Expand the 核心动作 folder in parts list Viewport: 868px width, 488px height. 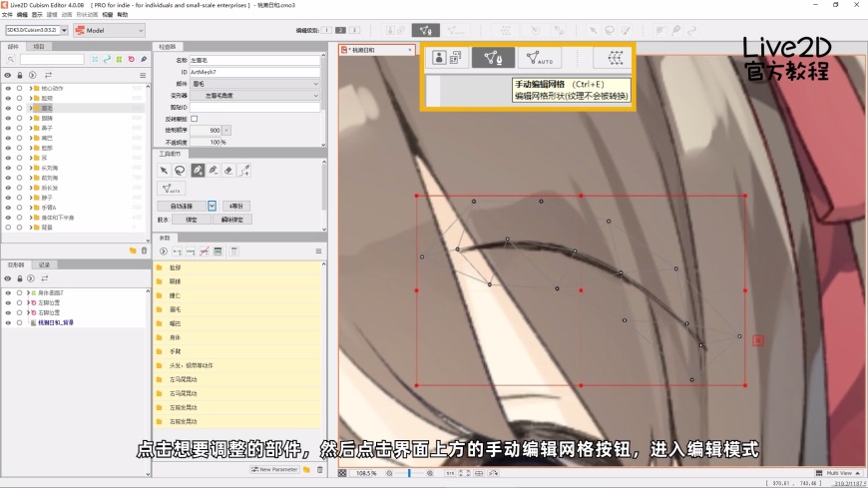[x=31, y=88]
